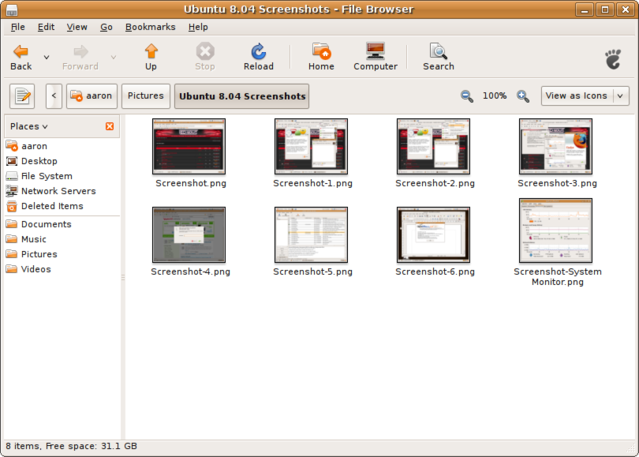
Task: Open the Edit menu
Action: 46,27
